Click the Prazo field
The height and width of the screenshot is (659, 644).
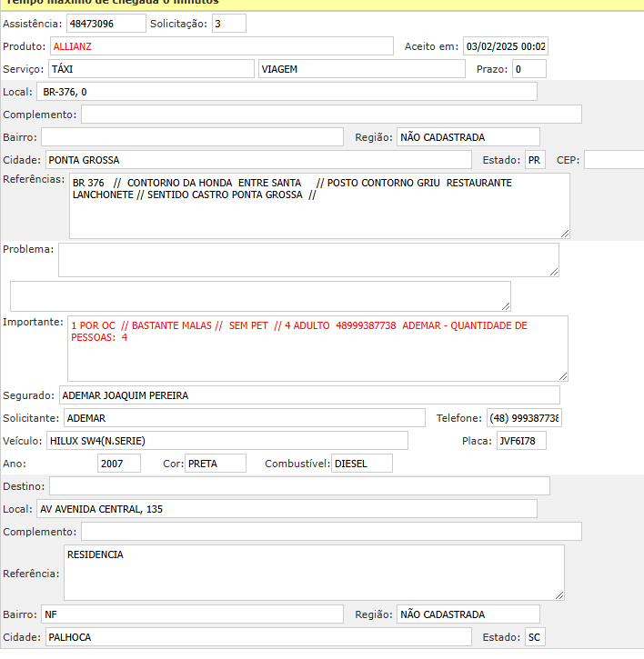tap(528, 69)
